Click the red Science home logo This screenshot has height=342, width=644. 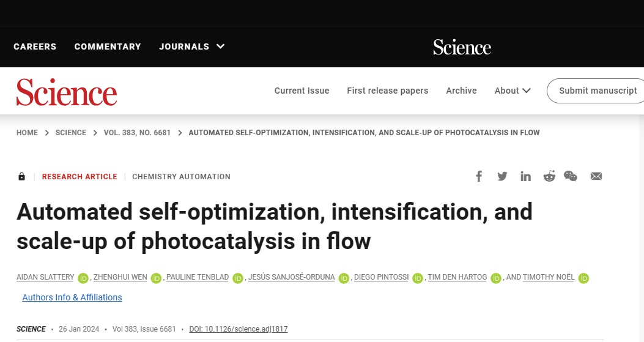pyautogui.click(x=67, y=92)
